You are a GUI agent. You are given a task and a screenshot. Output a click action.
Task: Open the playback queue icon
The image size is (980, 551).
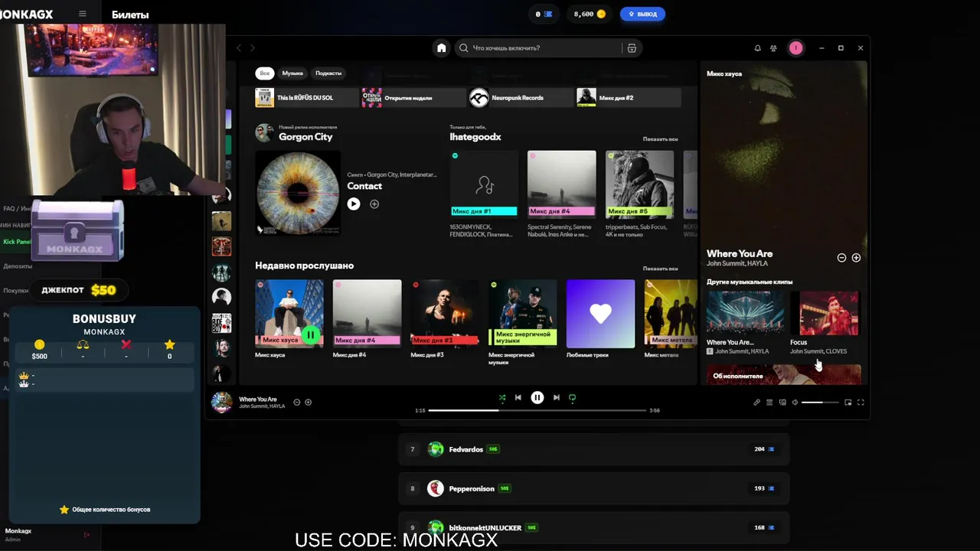[x=769, y=402]
